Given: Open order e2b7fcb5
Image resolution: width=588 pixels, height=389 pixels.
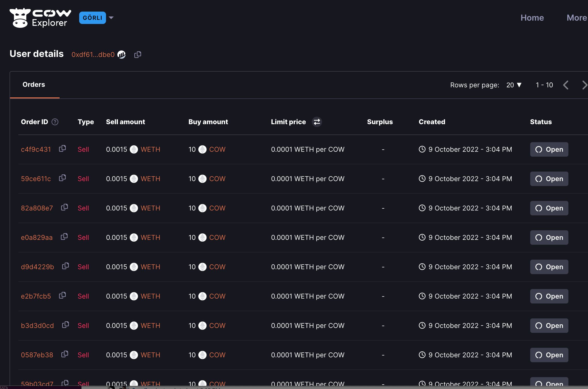Looking at the screenshot, I should coord(36,296).
